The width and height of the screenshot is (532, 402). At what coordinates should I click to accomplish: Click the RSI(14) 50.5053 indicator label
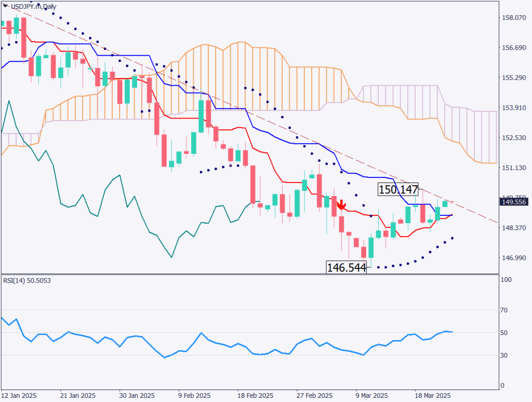coord(26,281)
